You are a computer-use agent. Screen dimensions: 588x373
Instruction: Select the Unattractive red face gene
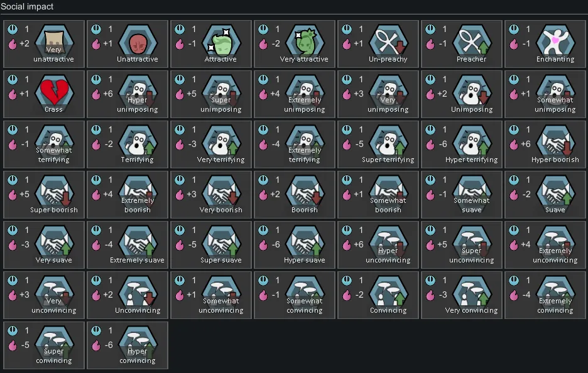(128, 44)
